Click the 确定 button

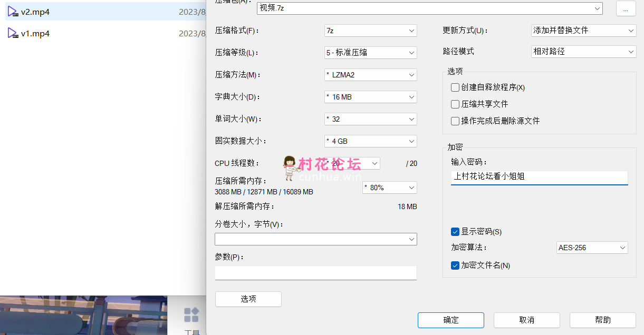[x=451, y=320]
